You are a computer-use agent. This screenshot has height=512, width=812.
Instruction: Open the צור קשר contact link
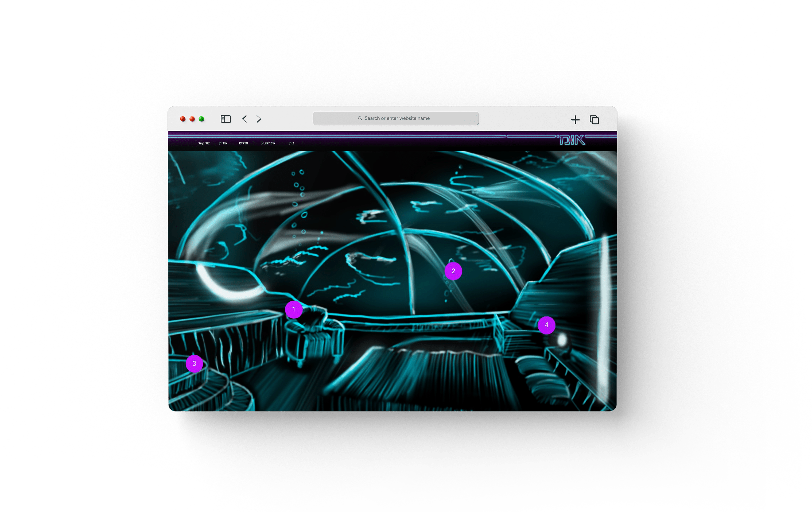click(204, 143)
